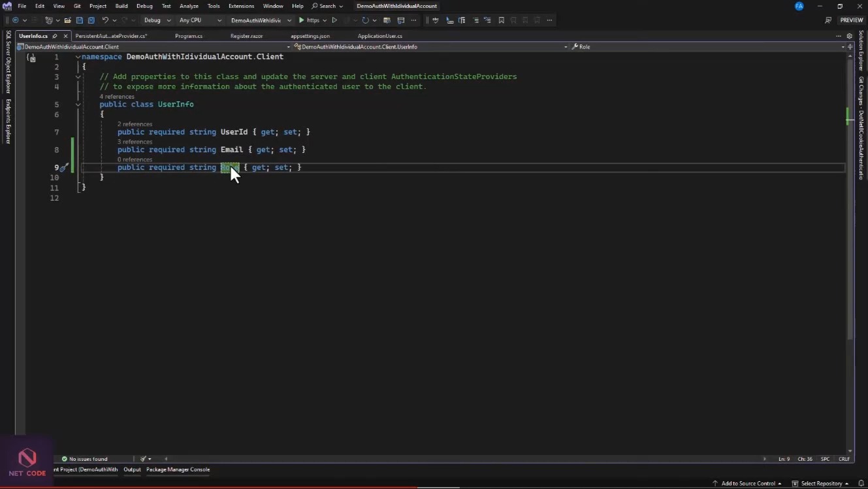868x489 pixels.
Task: Open the Solution Explorer side tab
Action: pos(861,50)
